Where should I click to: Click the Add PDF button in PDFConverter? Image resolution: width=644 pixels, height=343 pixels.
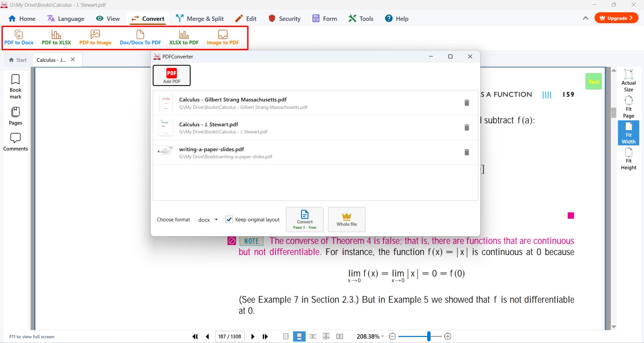171,75
